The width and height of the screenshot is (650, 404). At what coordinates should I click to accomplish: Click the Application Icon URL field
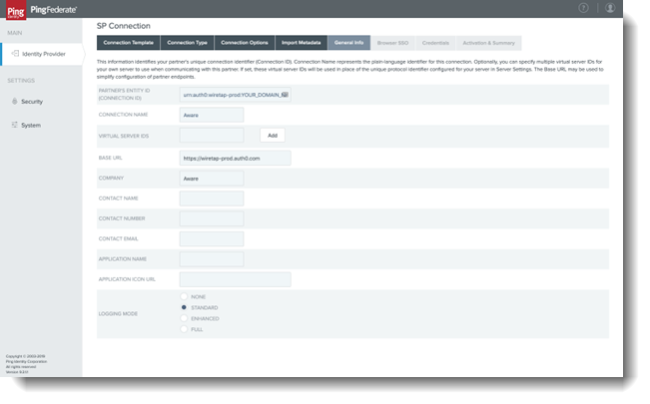235,280
